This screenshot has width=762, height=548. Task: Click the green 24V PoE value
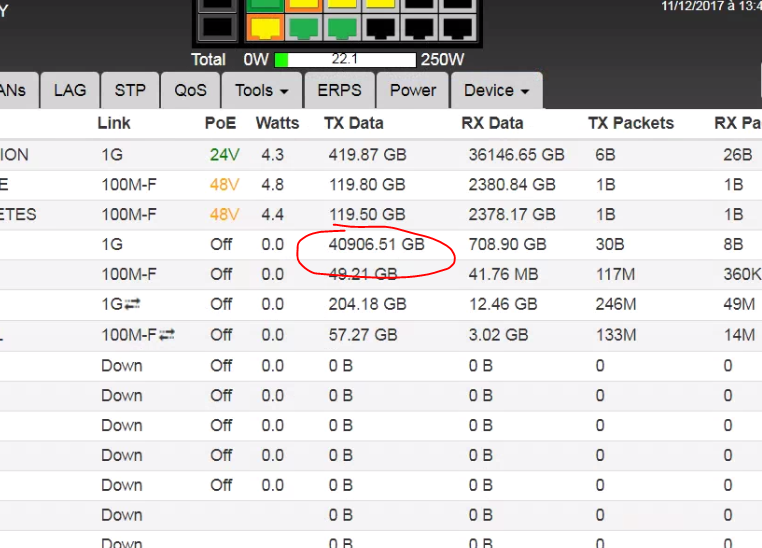[x=224, y=155]
